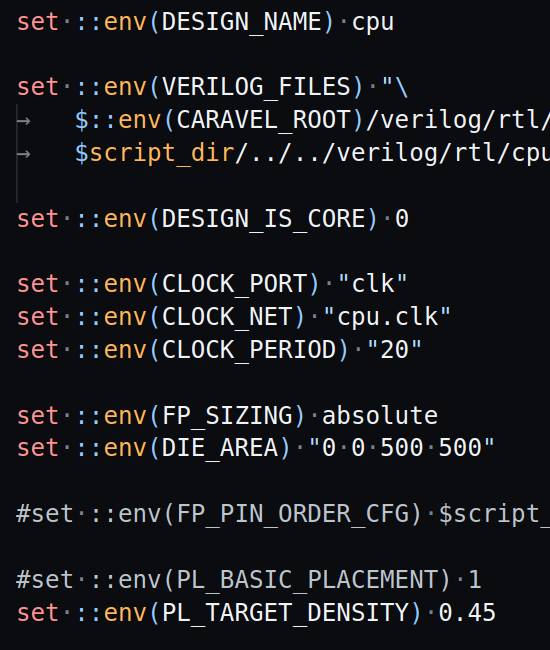Screen dimensions: 550x650
Task: Click the $script_dir variable on the verilog line
Action: pyautogui.click(x=155, y=153)
